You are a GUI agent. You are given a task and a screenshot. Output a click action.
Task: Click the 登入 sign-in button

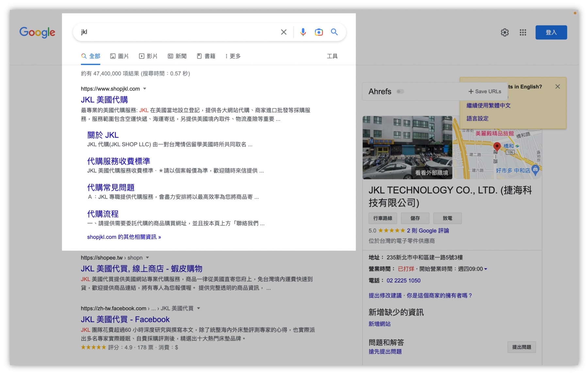coord(551,32)
